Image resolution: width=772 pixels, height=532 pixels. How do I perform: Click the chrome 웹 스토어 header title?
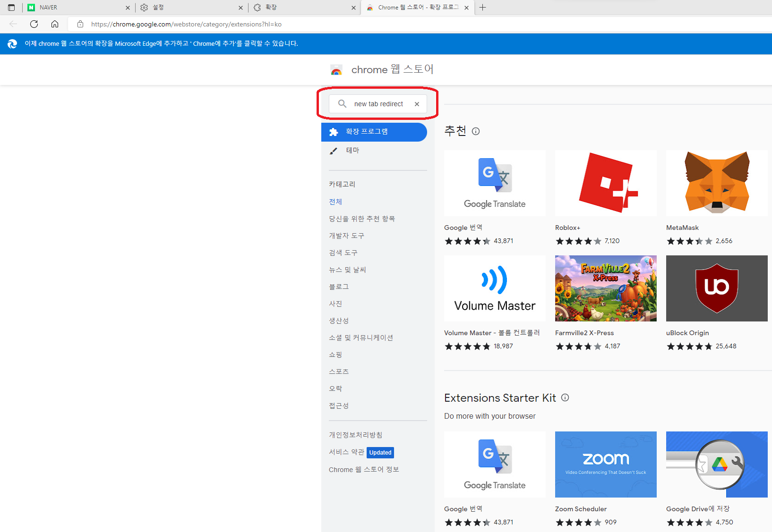click(x=392, y=69)
